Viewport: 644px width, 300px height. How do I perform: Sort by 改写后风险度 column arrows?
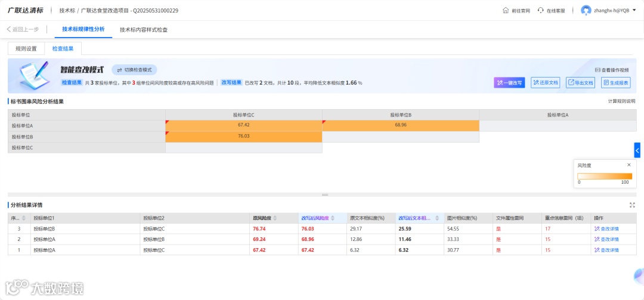point(333,218)
